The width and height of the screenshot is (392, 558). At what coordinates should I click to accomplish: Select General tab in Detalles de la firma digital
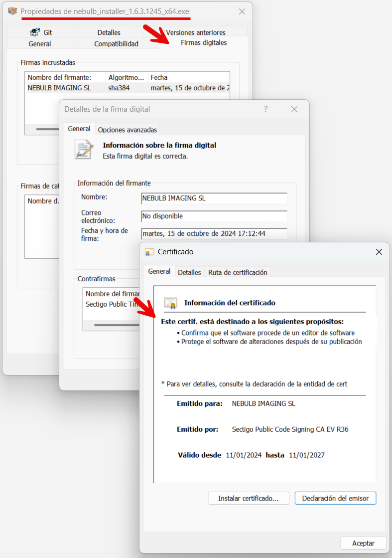(79, 129)
